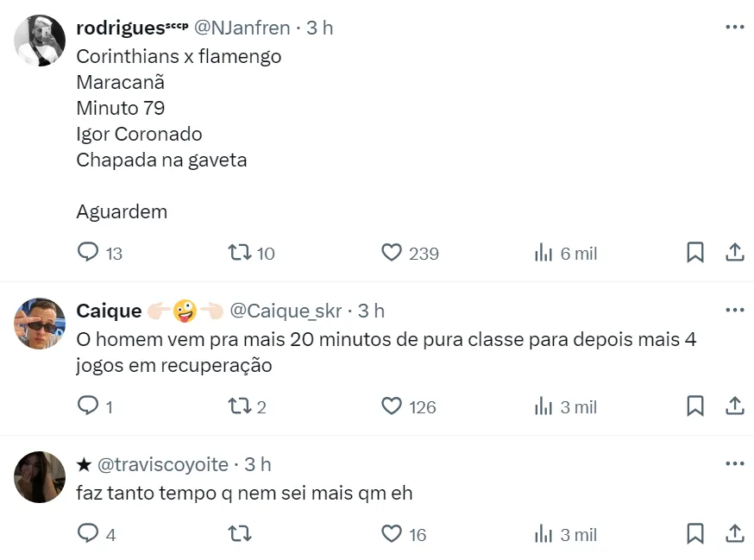Share rodrigues' tweet

pos(734,253)
